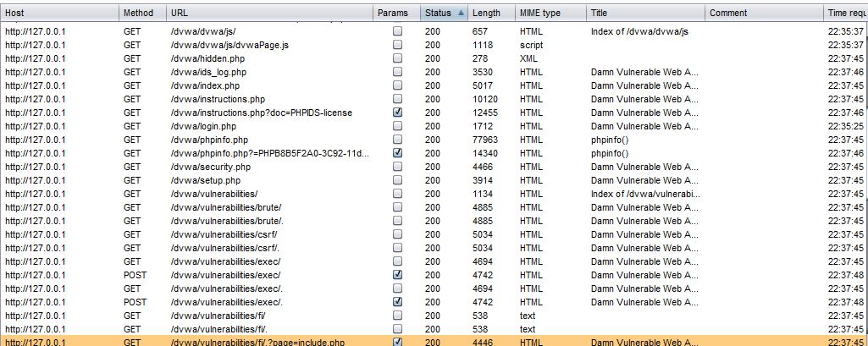Select the /dvwa/phpinfo.php?=PHPB8B5F2A0-3C92-11d... URL
This screenshot has height=346, width=868.
click(x=270, y=153)
